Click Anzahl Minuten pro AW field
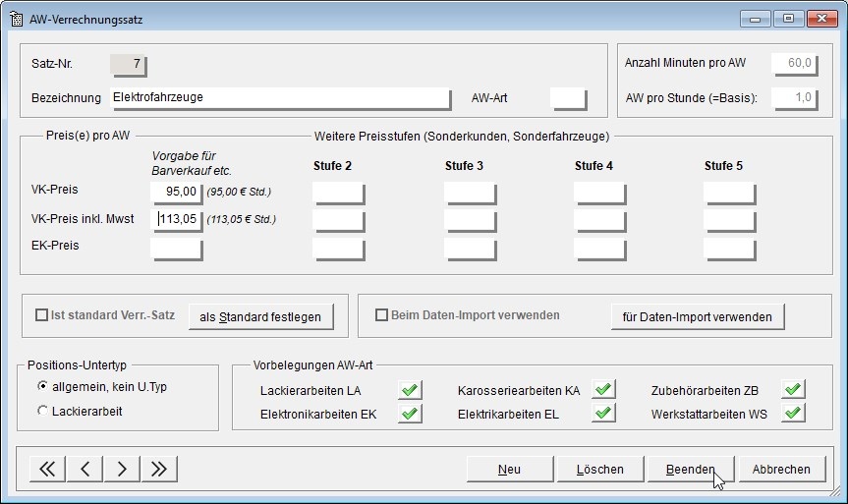Screen dimensions: 848x504 point(795,64)
